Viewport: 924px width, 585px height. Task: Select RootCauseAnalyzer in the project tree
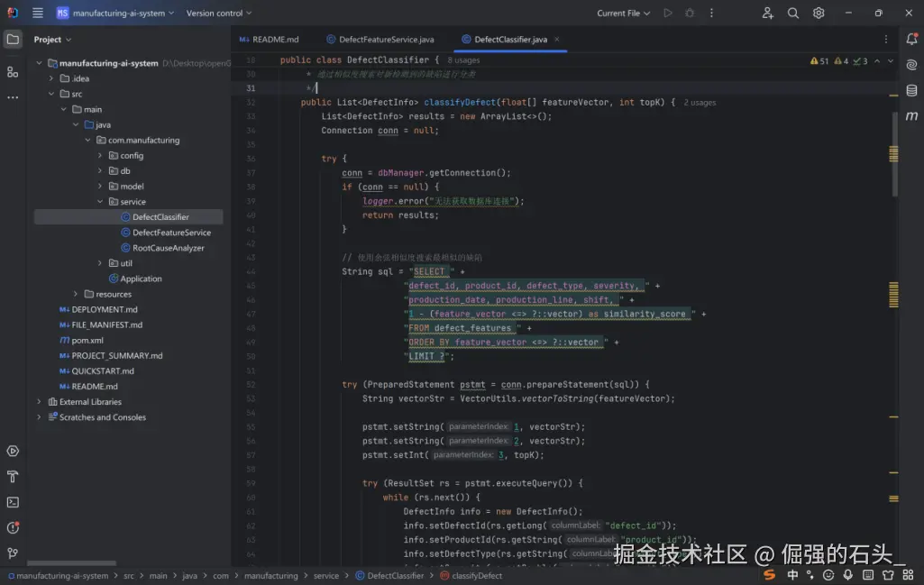[x=168, y=248]
